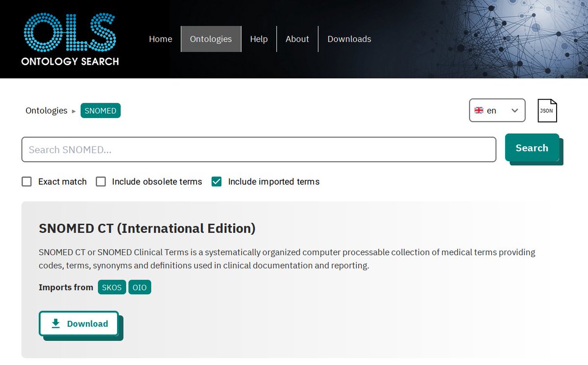The width and height of the screenshot is (588, 365).
Task: Open the en language dropdown
Action: tap(497, 110)
